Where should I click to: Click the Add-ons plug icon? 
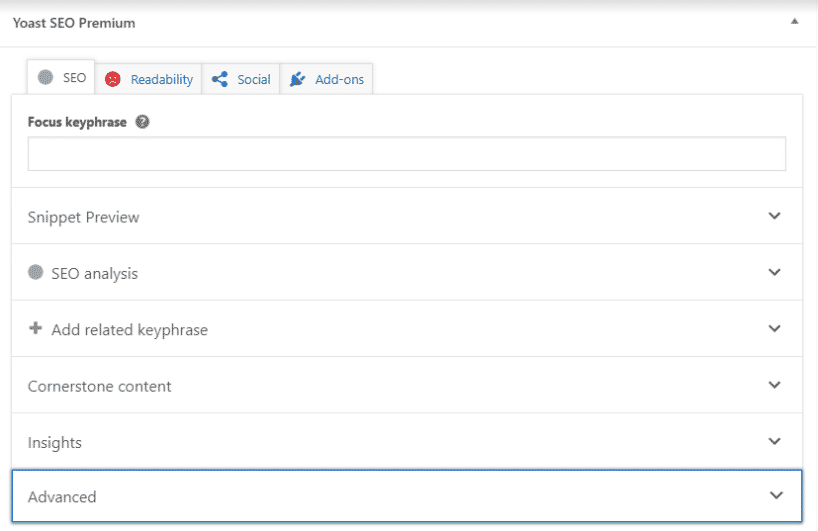(x=297, y=79)
